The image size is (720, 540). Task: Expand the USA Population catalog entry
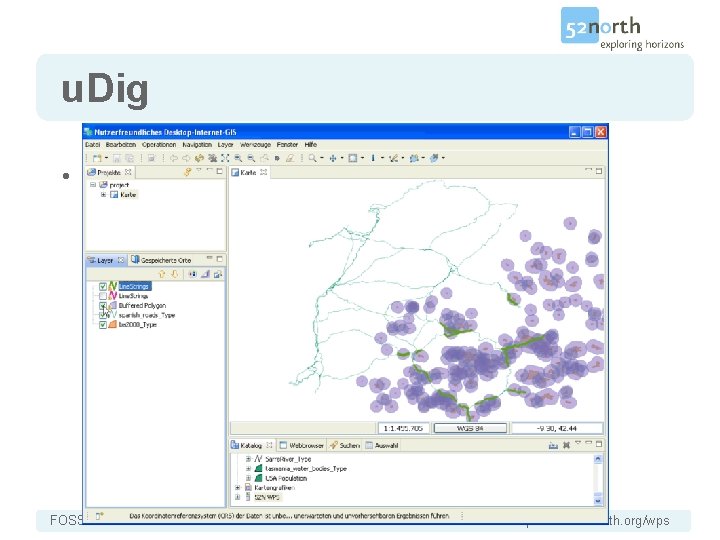tap(248, 478)
